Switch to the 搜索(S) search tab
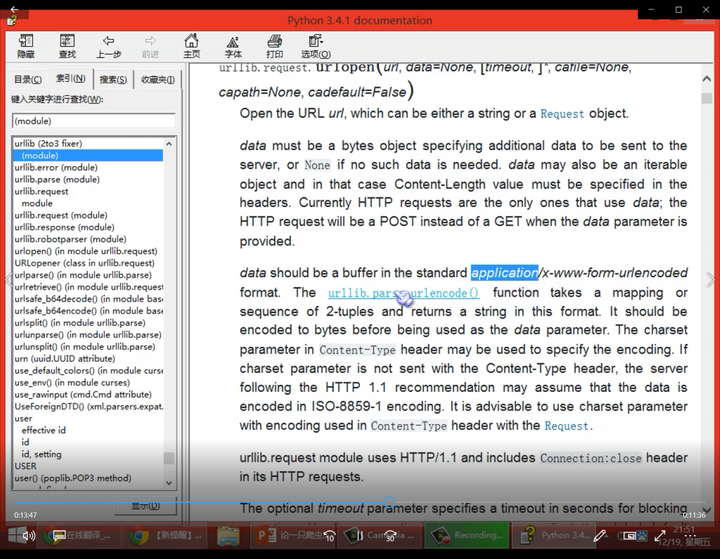 point(113,79)
